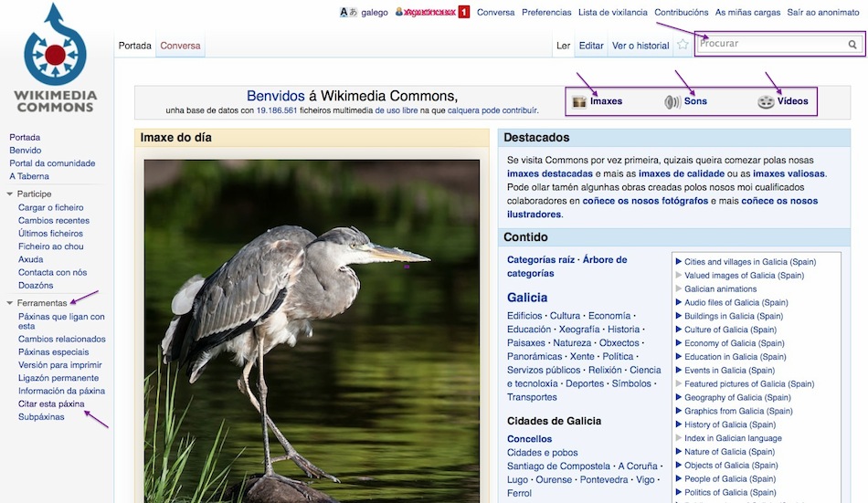Click the Benvidos link in the banner

click(x=276, y=96)
